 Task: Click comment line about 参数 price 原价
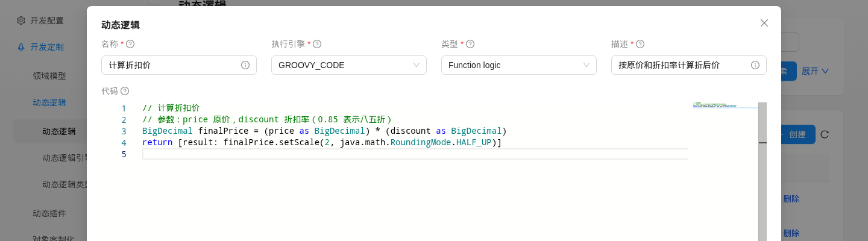(x=267, y=119)
